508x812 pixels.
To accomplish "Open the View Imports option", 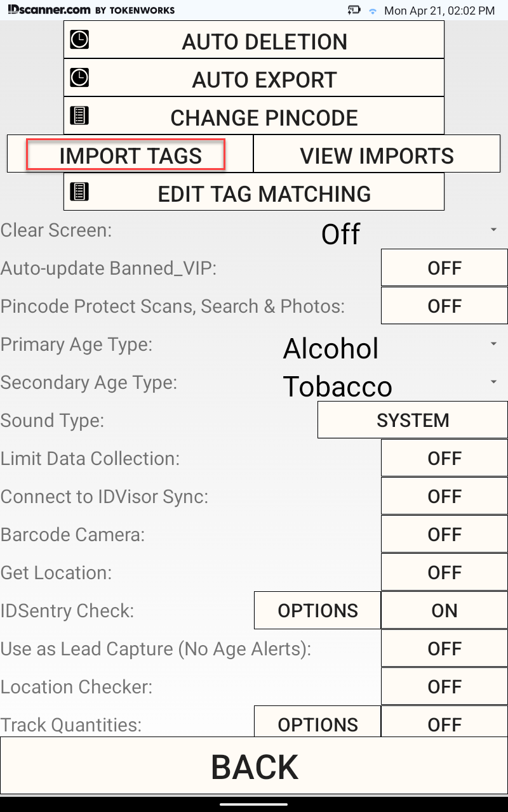I will [x=377, y=155].
